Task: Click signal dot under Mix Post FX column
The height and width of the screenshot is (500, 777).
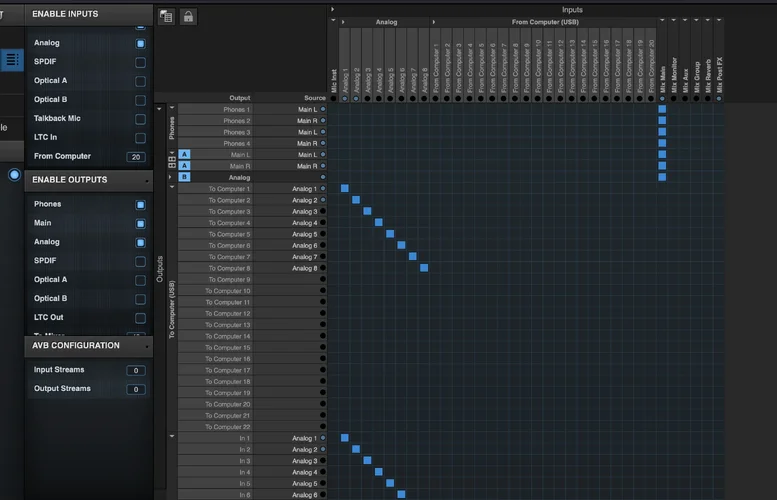Action: coord(719,99)
